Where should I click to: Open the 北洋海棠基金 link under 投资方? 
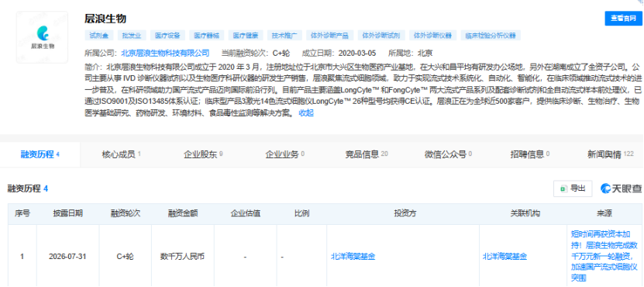click(353, 257)
